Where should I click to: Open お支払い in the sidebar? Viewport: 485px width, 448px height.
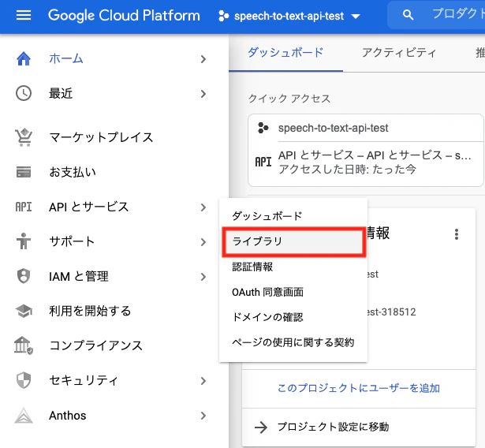[x=73, y=172]
